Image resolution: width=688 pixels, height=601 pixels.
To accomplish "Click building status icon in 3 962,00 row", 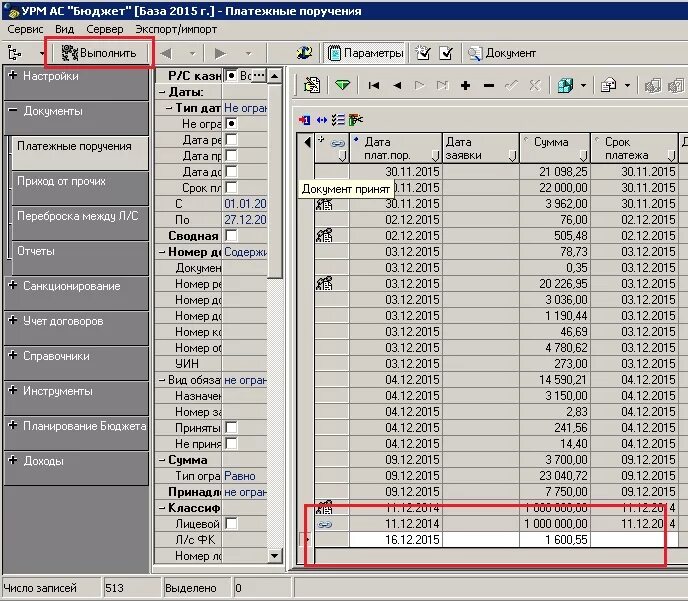I will 324,204.
